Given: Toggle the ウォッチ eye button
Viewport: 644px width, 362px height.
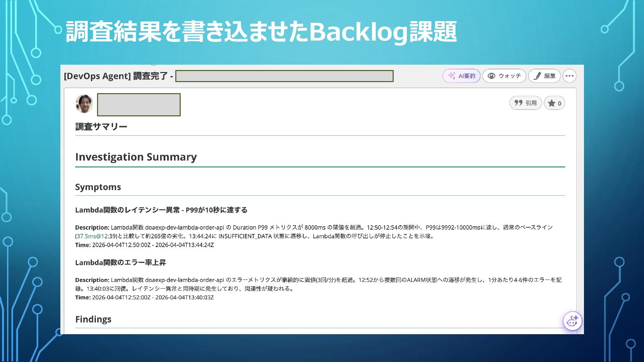Looking at the screenshot, I should tap(504, 76).
